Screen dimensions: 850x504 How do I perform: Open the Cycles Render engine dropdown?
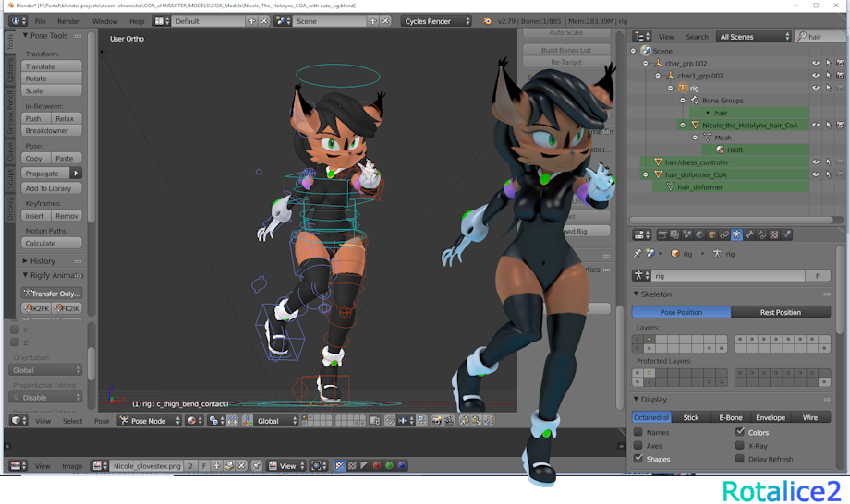click(x=436, y=21)
